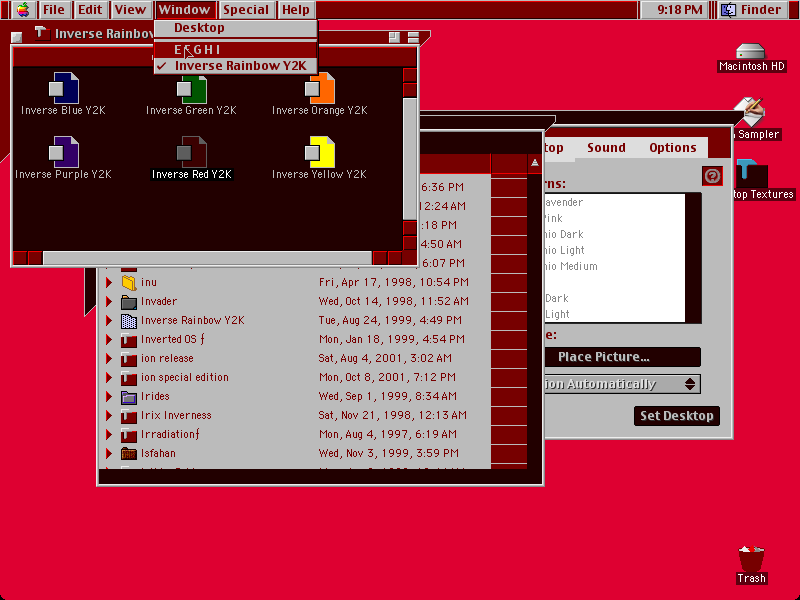
Task: Click the Inverted OS folder icon
Action: point(129,339)
